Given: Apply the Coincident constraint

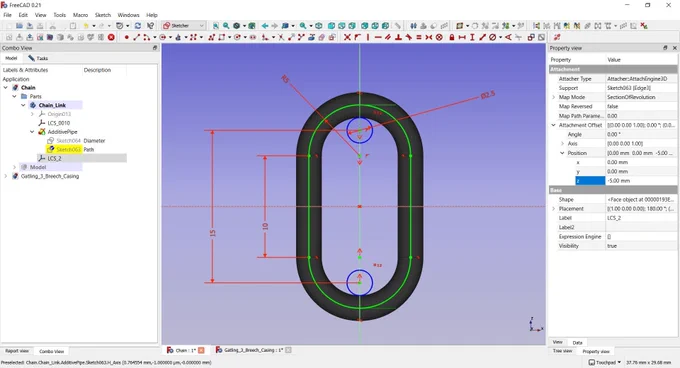Looking at the screenshot, I should click(347, 37).
